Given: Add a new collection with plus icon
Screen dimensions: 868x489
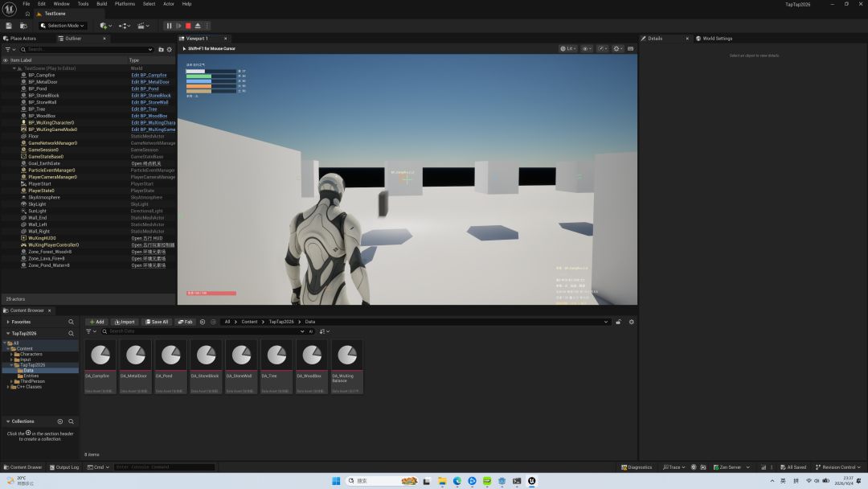Looking at the screenshot, I should pos(60,421).
